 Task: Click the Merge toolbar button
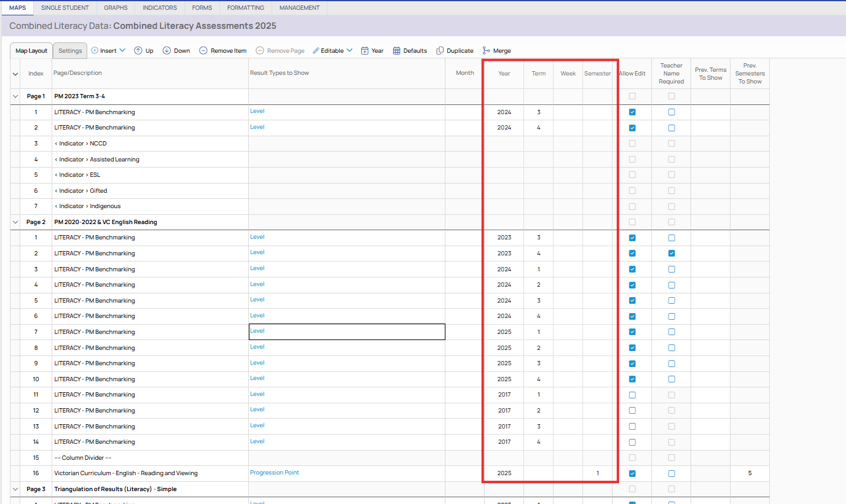click(x=496, y=51)
